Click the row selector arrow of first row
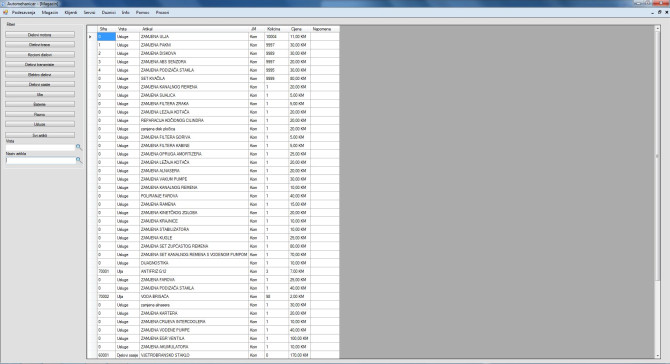The image size is (670, 364). (92, 37)
